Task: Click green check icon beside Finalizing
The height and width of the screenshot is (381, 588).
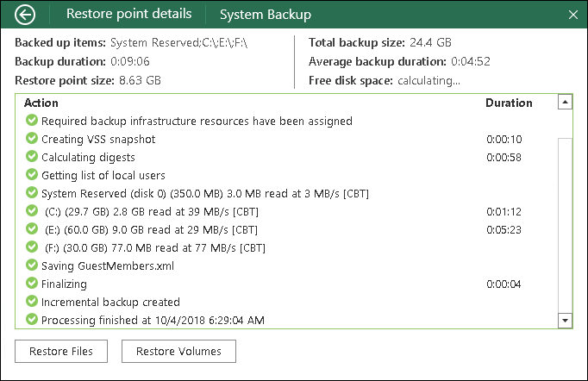Action: (32, 283)
